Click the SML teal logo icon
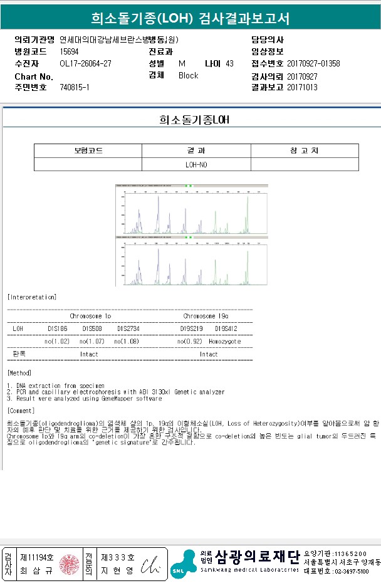This screenshot has height=588, width=381. click(x=184, y=564)
